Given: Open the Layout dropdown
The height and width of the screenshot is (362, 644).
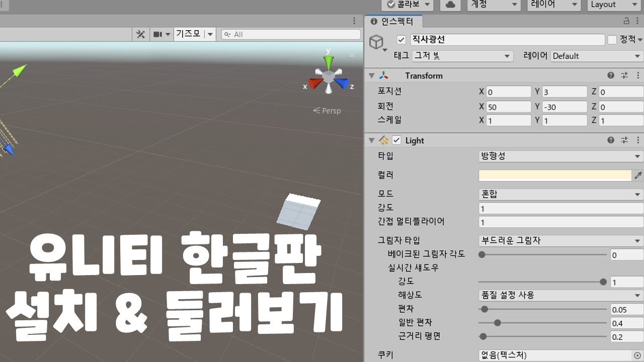Looking at the screenshot, I should coord(614,5).
